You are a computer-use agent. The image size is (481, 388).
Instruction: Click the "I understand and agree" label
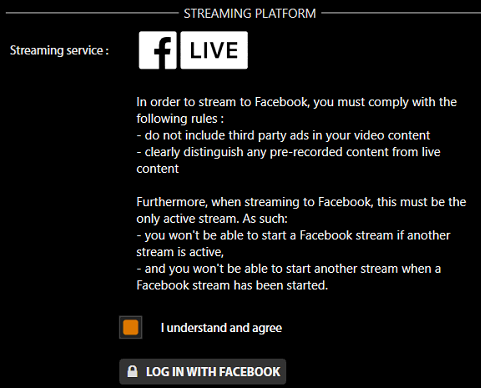point(221,328)
